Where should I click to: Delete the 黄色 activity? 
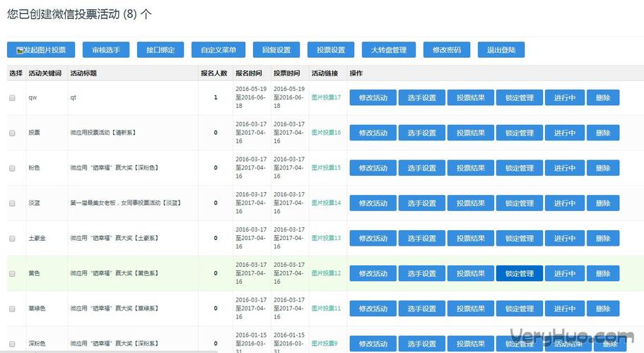pyautogui.click(x=603, y=273)
